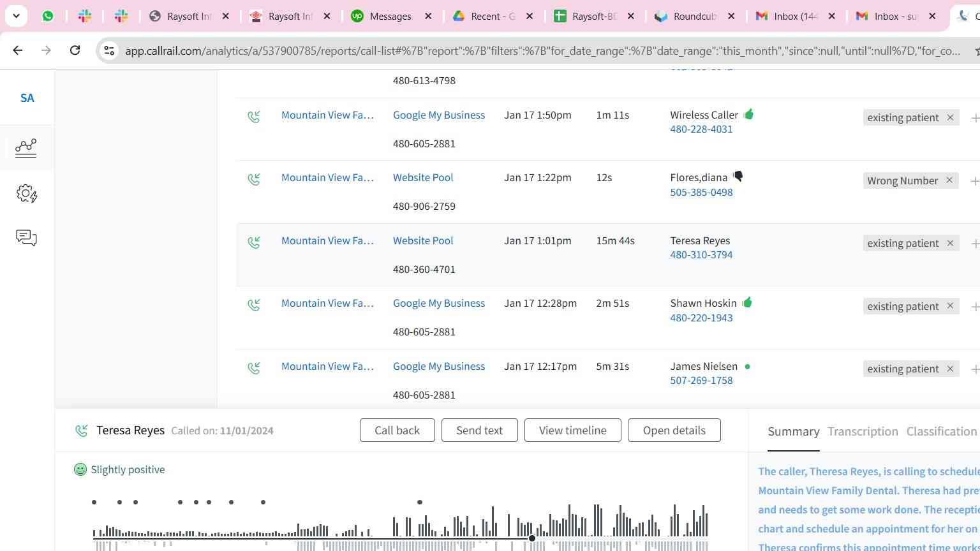Click green dot next to James Nielsen

tap(747, 367)
